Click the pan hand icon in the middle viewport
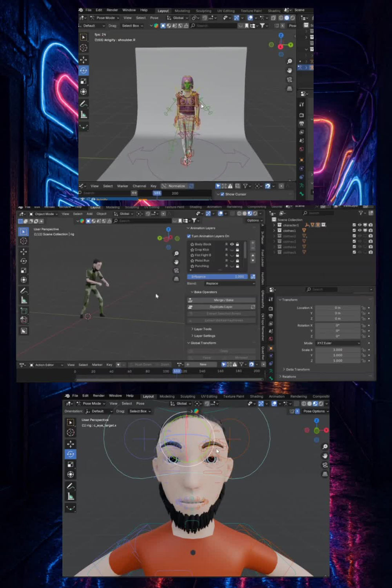Viewport: 392px width, 588px height. point(176,262)
